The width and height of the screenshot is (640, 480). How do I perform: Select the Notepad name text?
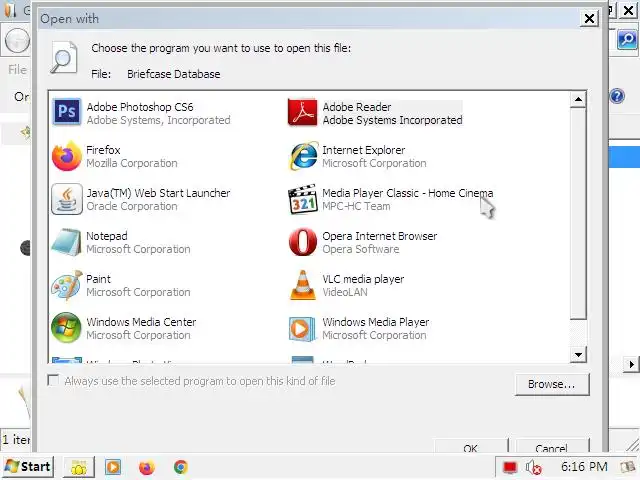click(107, 236)
